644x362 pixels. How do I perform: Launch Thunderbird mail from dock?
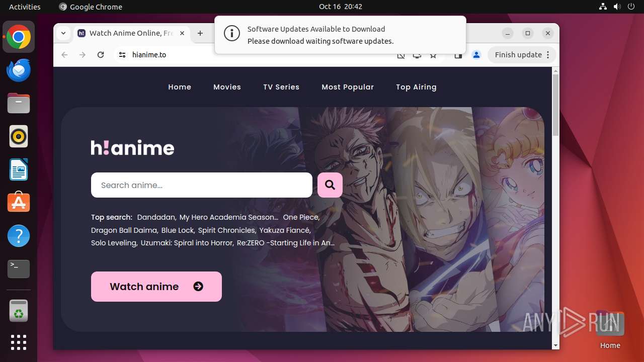tap(19, 70)
